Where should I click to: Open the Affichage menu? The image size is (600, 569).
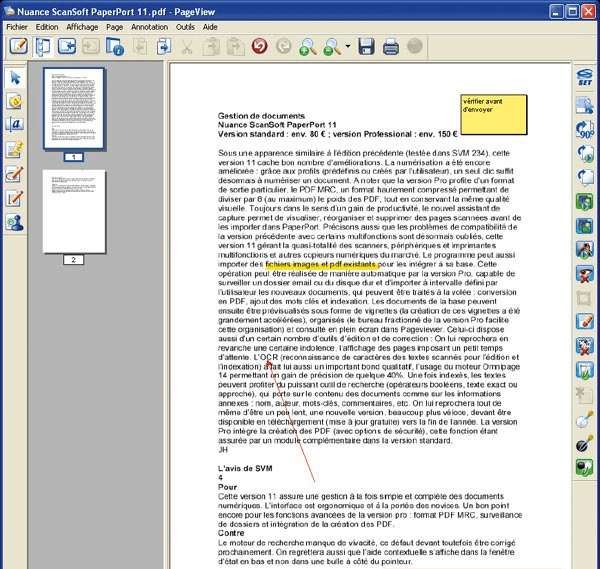pos(82,27)
